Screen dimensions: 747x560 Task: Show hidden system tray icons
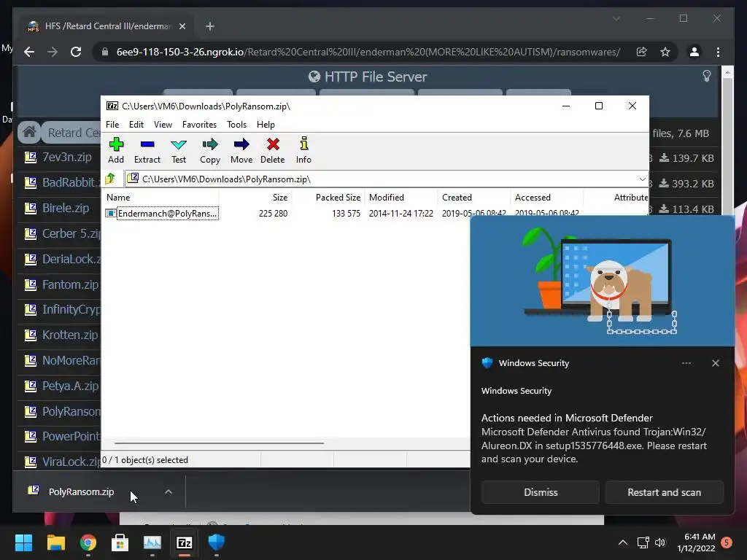pyautogui.click(x=623, y=542)
